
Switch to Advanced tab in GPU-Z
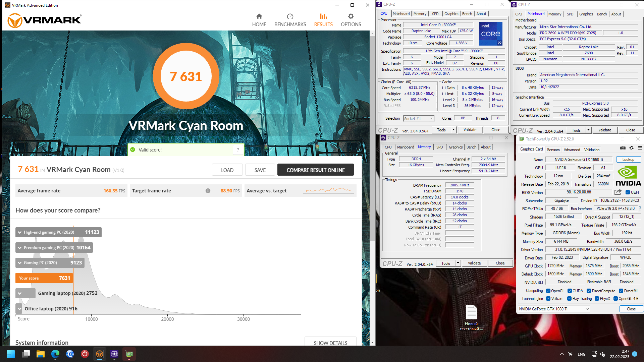coord(572,150)
